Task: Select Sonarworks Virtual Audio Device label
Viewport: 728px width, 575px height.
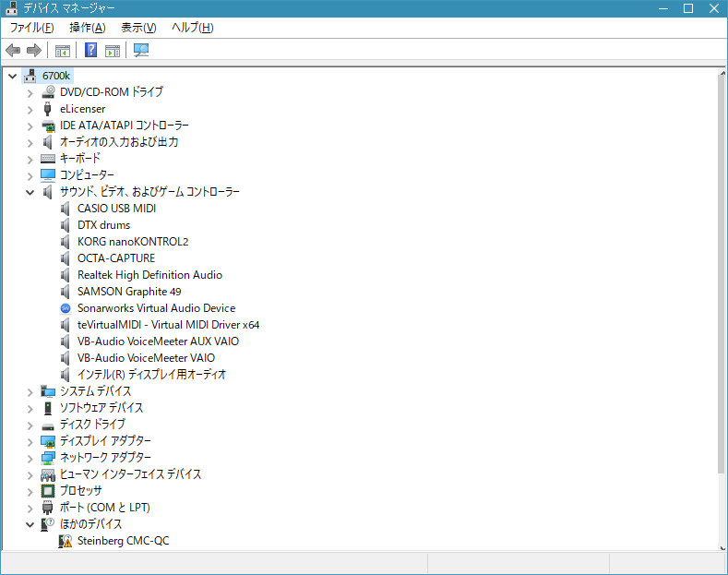Action: point(157,308)
